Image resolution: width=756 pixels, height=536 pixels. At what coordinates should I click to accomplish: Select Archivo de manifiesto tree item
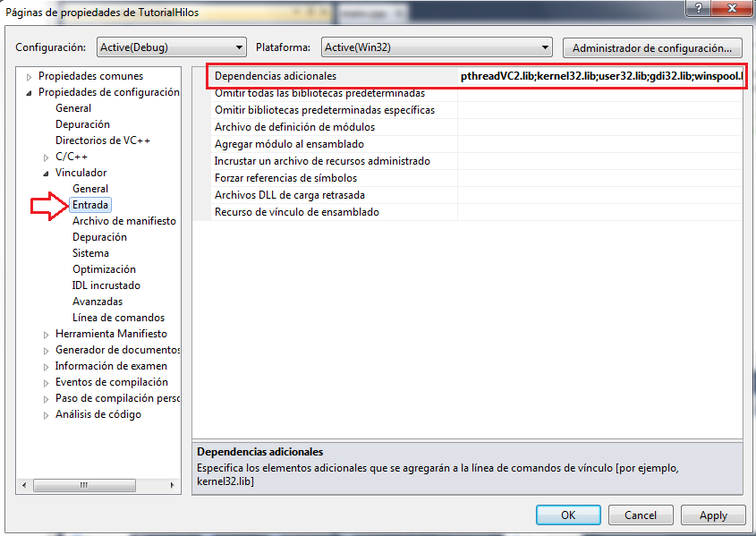tap(123, 221)
